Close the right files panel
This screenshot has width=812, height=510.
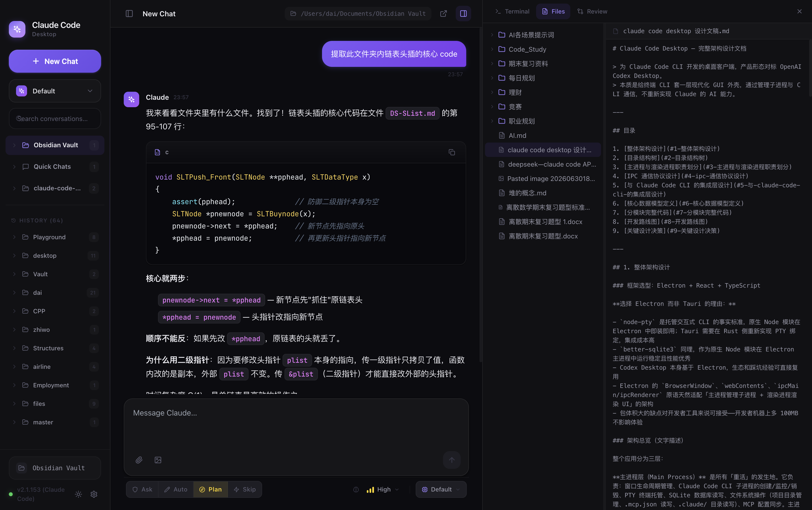point(799,12)
